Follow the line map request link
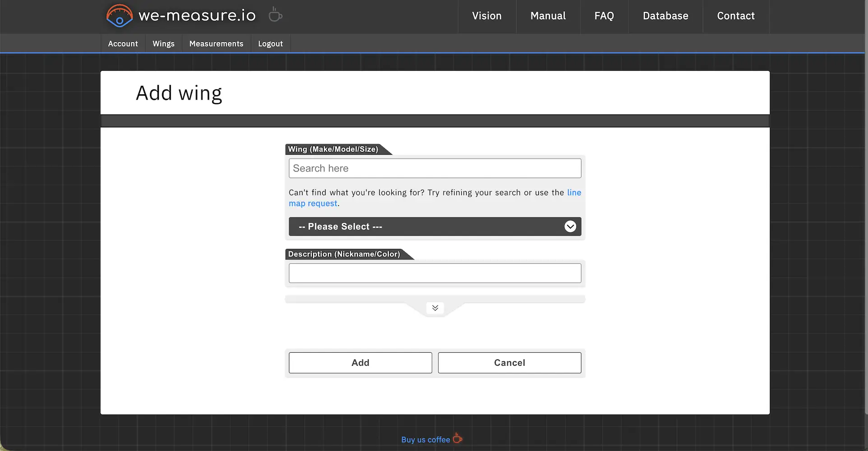 pos(313,203)
